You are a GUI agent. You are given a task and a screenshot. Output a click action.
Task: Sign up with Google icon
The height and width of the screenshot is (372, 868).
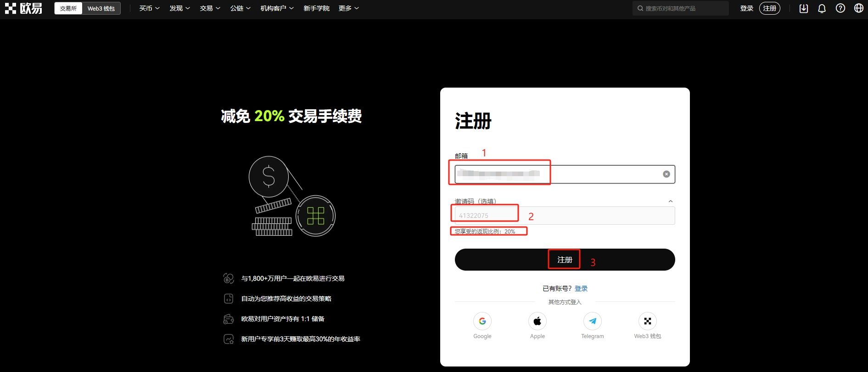482,321
